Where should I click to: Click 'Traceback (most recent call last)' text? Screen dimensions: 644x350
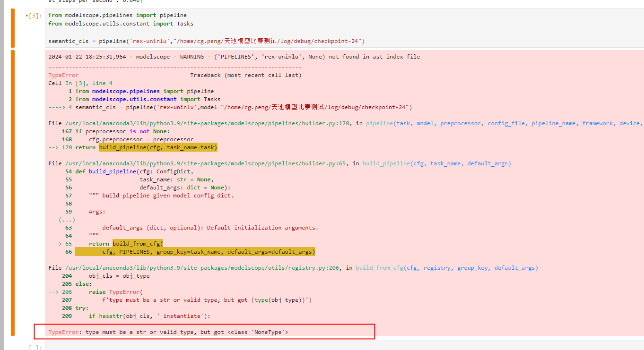point(245,75)
